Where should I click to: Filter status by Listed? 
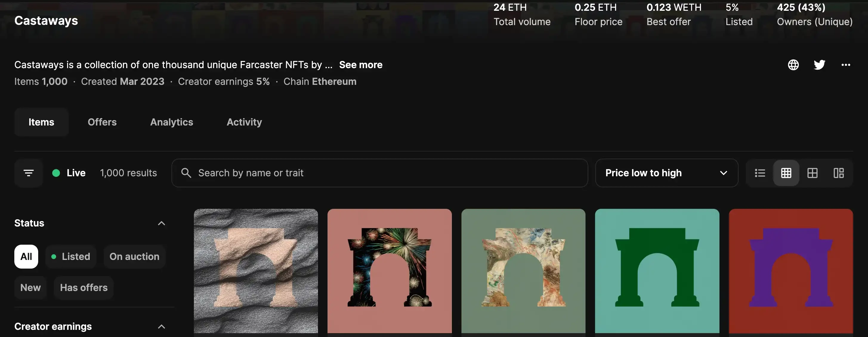[71, 256]
